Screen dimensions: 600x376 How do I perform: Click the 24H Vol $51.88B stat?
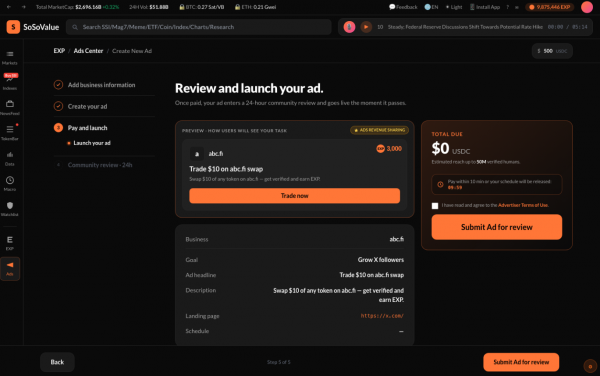coord(148,7)
